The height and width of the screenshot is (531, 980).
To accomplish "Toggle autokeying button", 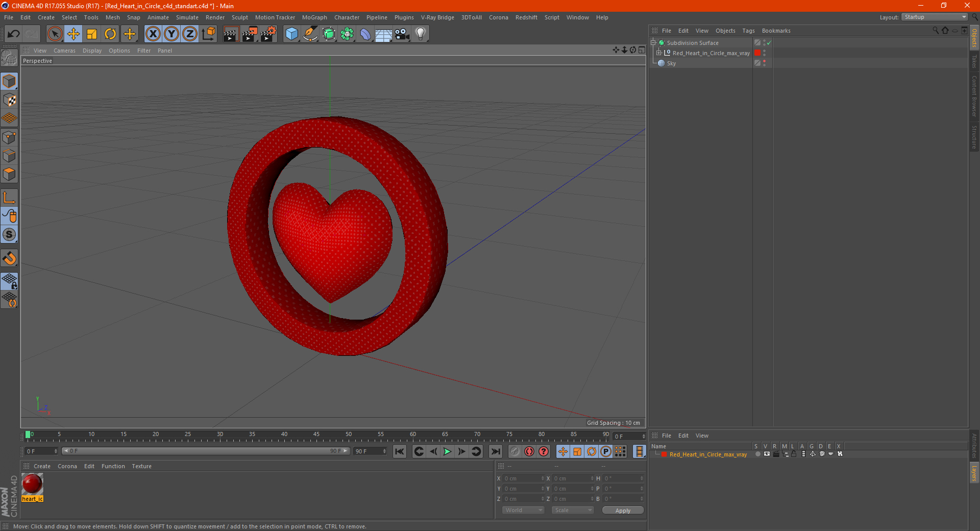I will [x=529, y=451].
